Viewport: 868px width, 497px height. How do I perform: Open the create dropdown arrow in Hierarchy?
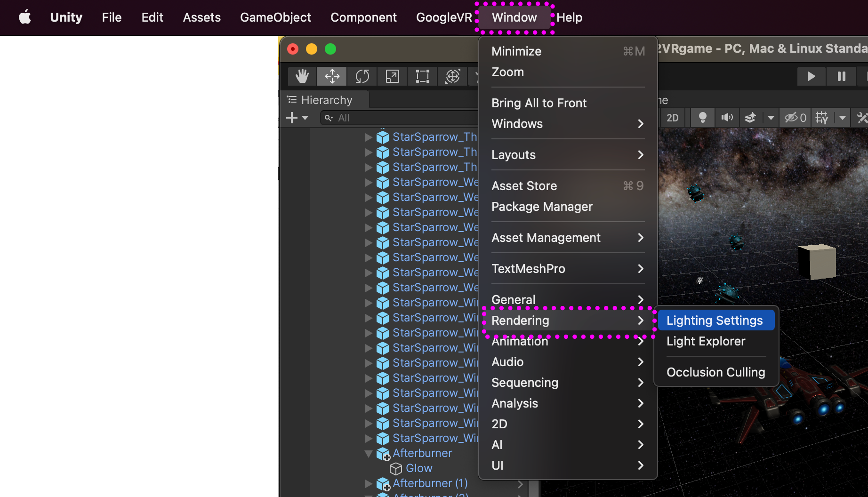(x=305, y=118)
